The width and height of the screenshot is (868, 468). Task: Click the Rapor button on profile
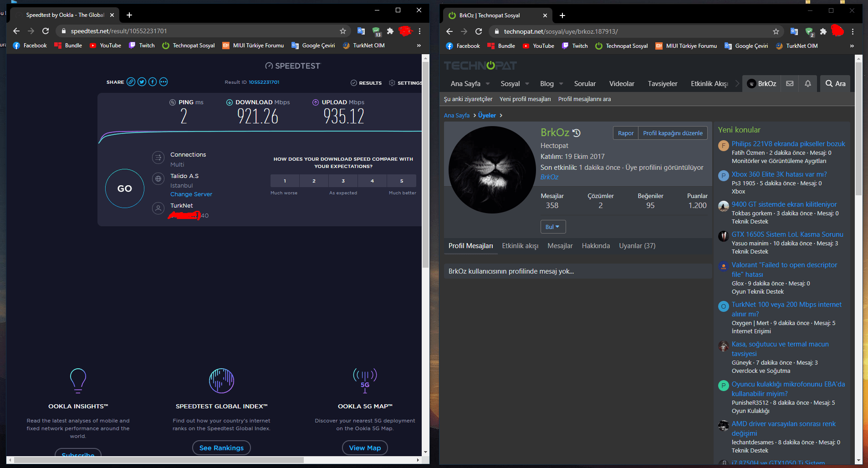(x=626, y=133)
